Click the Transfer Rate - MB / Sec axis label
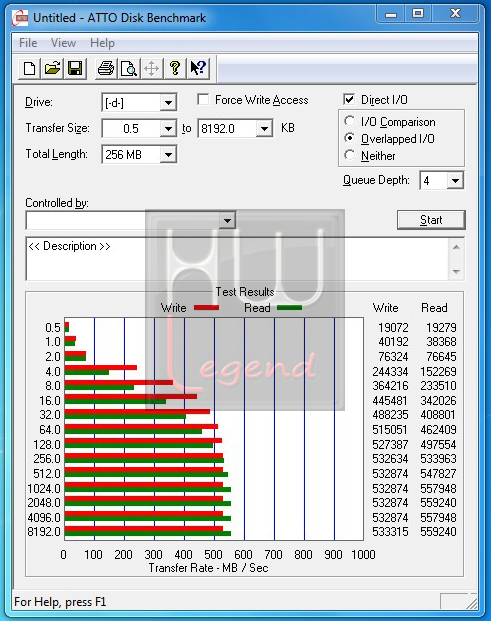Image resolution: width=491 pixels, height=621 pixels. (x=209, y=568)
